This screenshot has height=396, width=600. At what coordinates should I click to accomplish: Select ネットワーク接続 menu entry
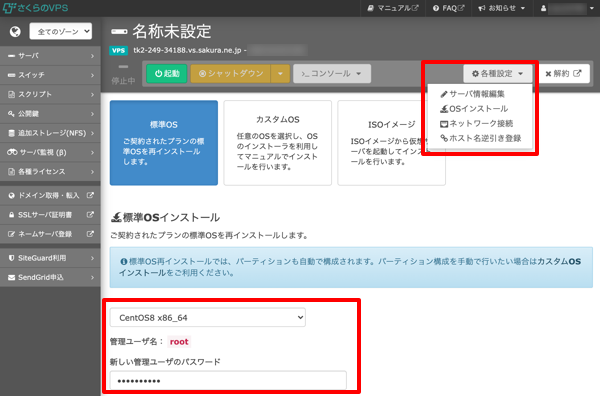pyautogui.click(x=477, y=124)
